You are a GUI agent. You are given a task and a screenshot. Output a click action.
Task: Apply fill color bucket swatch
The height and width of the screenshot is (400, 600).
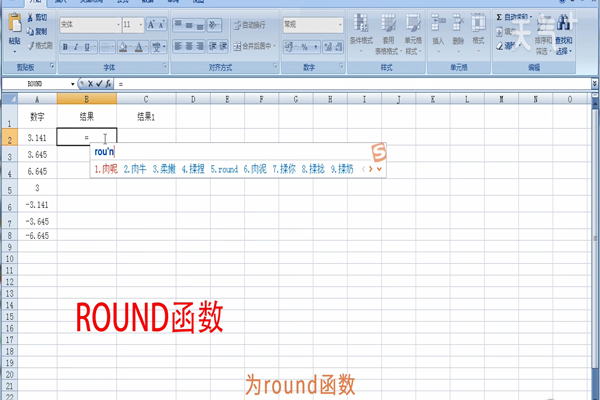(123, 47)
